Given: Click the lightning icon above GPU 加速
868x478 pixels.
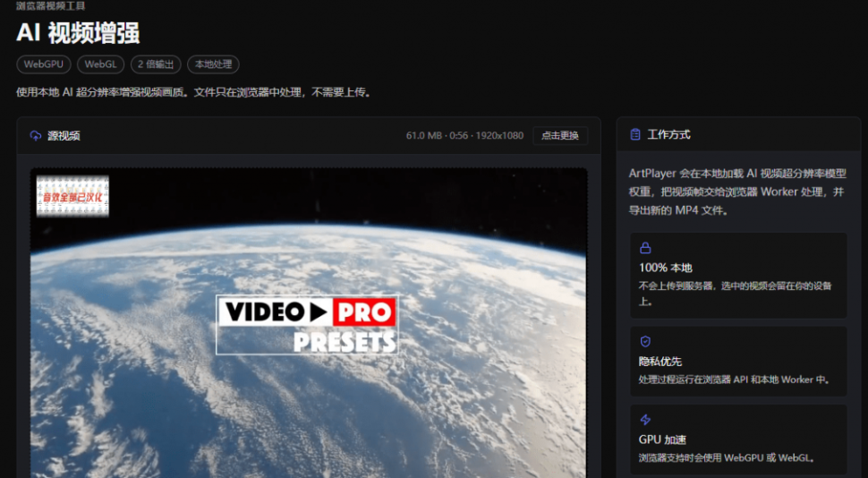Looking at the screenshot, I should pyautogui.click(x=645, y=419).
